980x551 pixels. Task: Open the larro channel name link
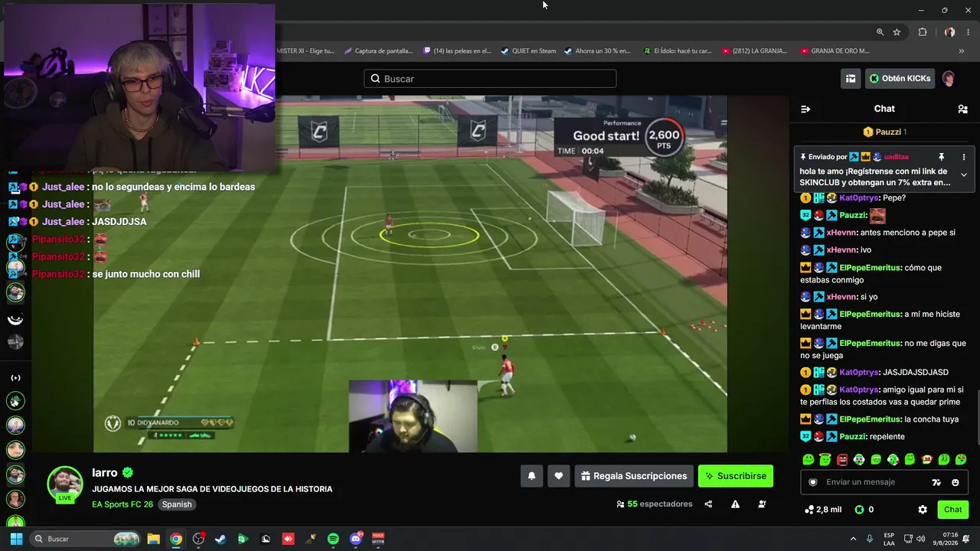tap(105, 473)
